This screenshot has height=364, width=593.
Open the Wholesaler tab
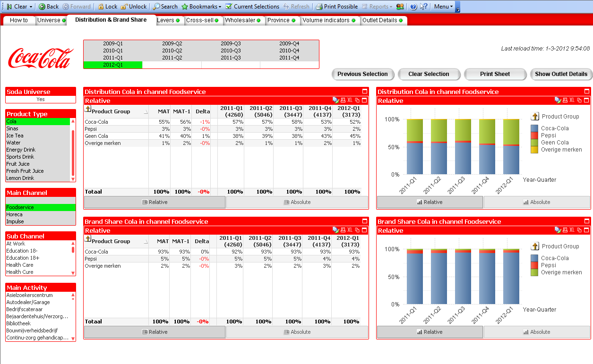click(x=243, y=20)
